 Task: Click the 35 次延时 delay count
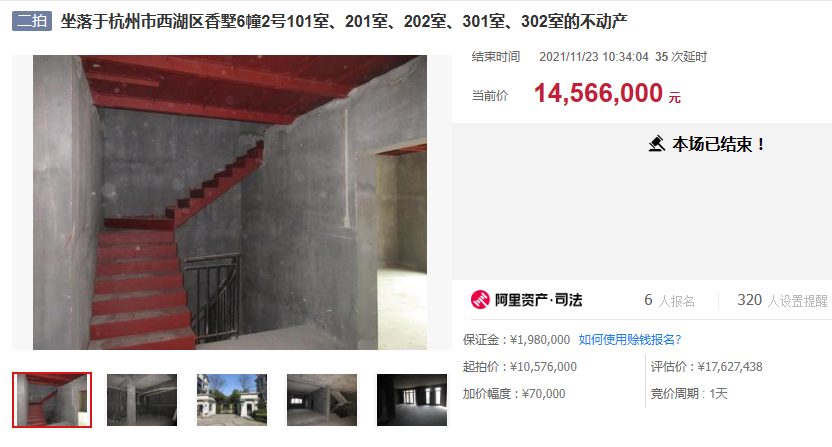681,57
